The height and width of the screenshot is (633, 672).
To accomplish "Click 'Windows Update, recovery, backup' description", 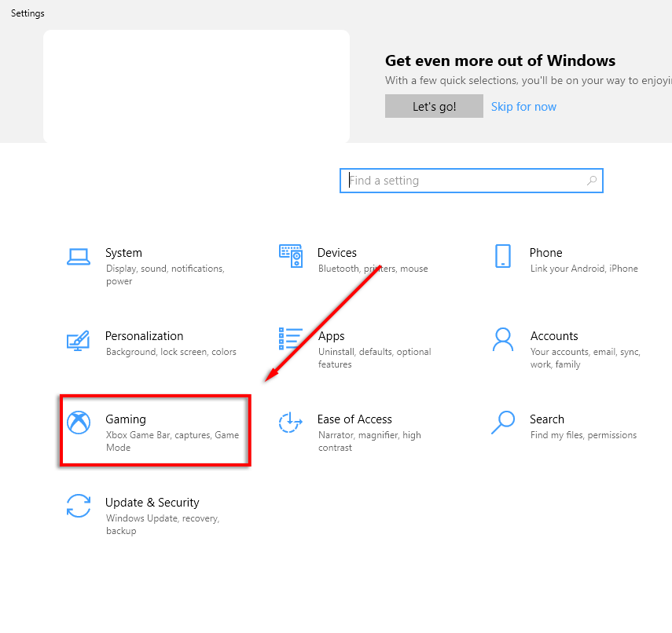I will pos(163,524).
